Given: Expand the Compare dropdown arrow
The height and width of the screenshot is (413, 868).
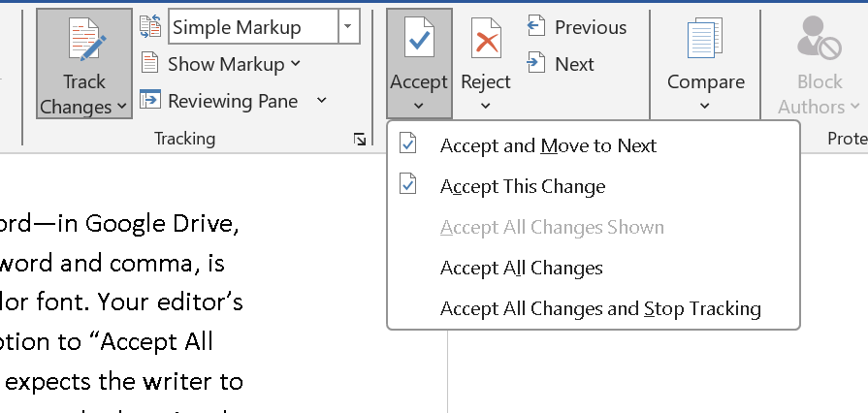Looking at the screenshot, I should coord(705,106).
